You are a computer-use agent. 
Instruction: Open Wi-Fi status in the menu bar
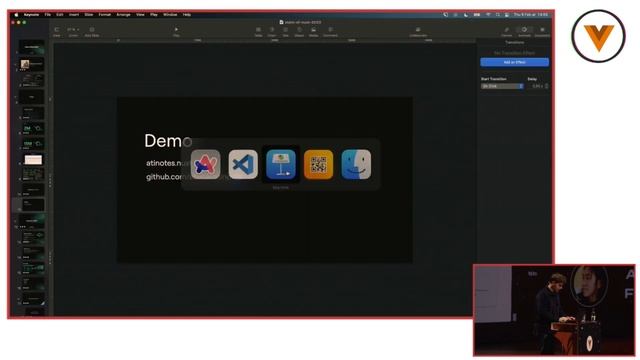tap(488, 15)
